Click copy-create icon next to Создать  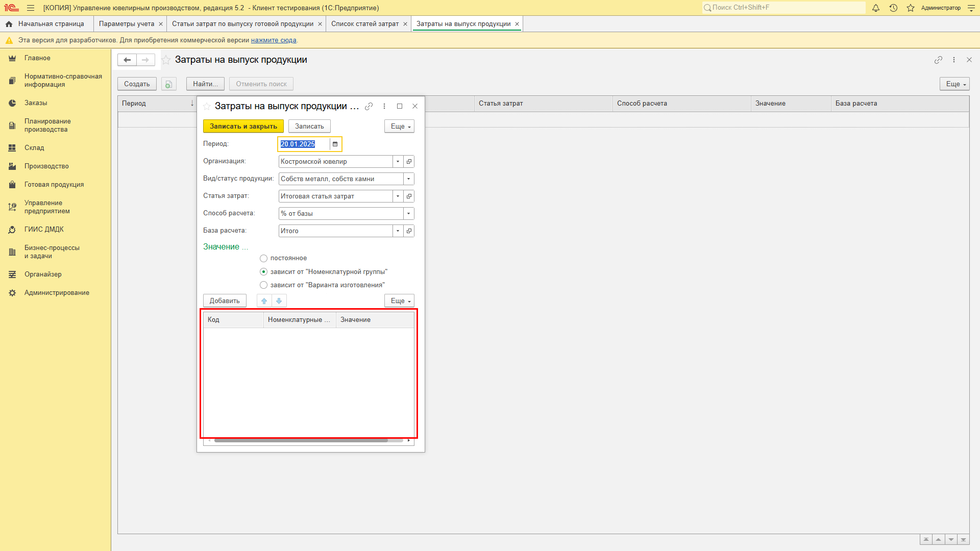(169, 84)
